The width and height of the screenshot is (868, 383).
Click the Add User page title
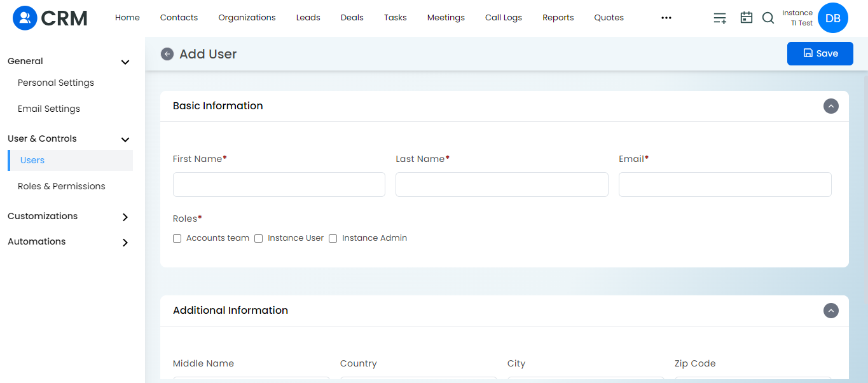tap(208, 54)
